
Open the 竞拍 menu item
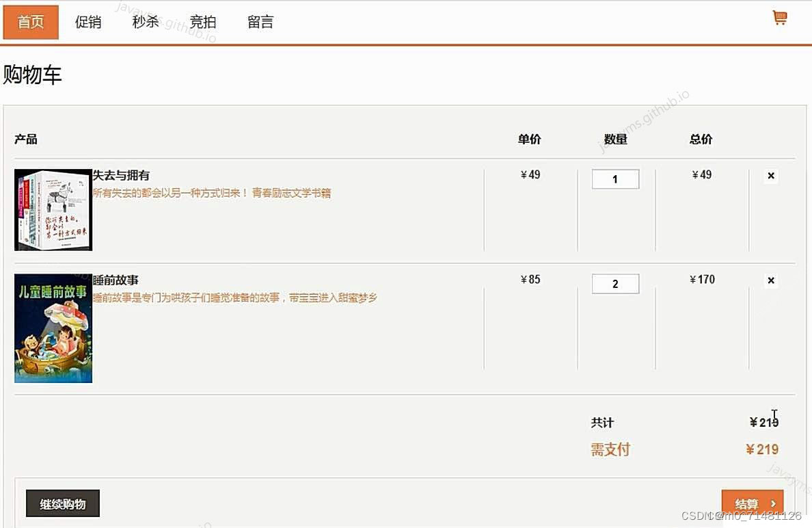coord(203,23)
